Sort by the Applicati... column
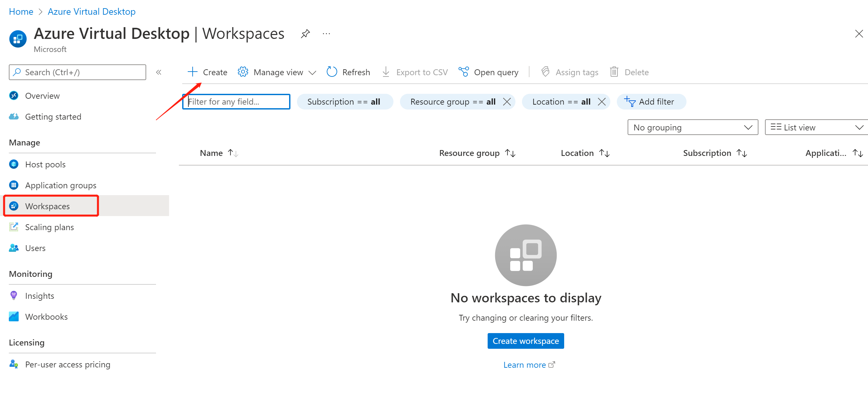 click(x=834, y=153)
